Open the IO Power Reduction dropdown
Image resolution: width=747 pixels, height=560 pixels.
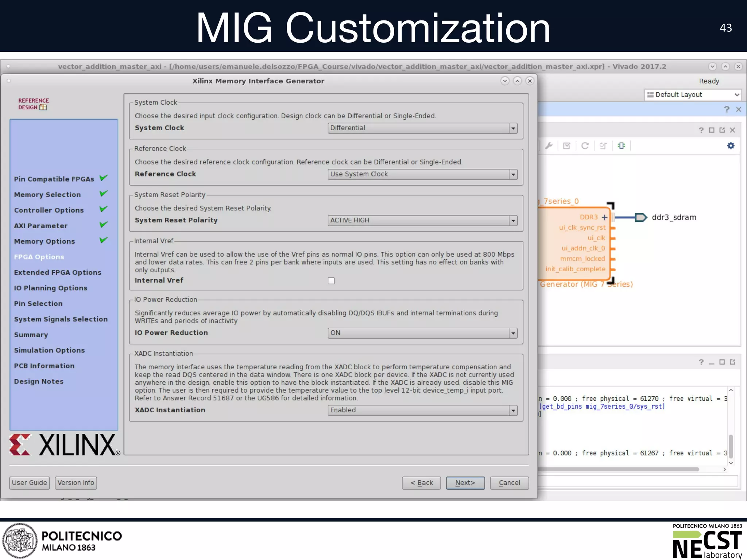click(x=422, y=333)
